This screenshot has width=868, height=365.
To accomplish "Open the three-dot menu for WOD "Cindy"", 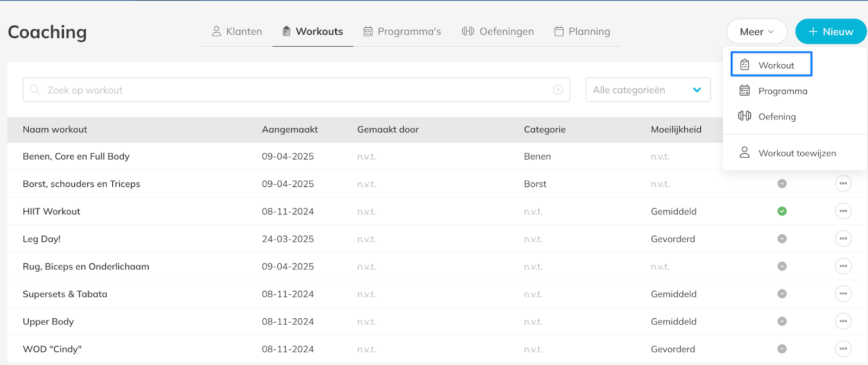I will 843,349.
